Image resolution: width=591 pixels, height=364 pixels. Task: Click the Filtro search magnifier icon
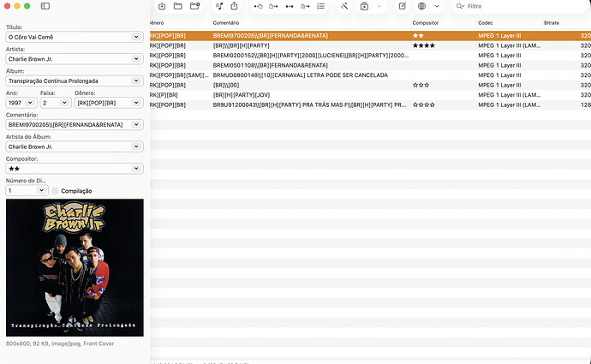coord(460,6)
